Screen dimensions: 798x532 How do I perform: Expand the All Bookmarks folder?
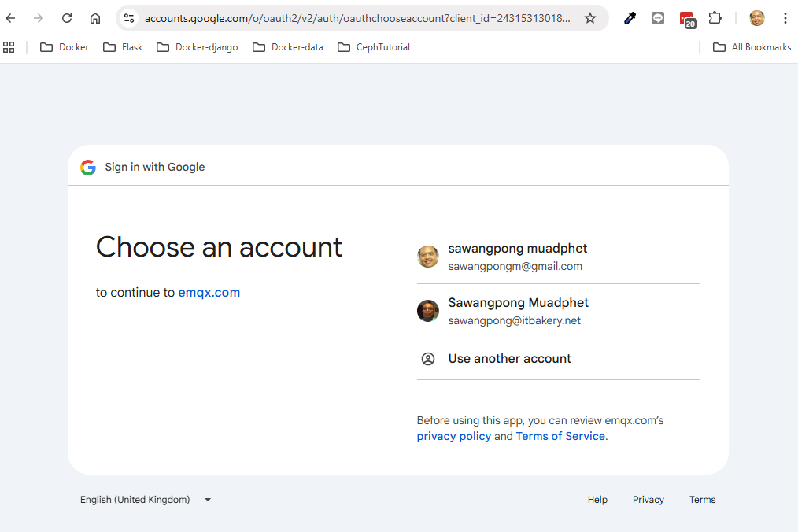tap(752, 47)
